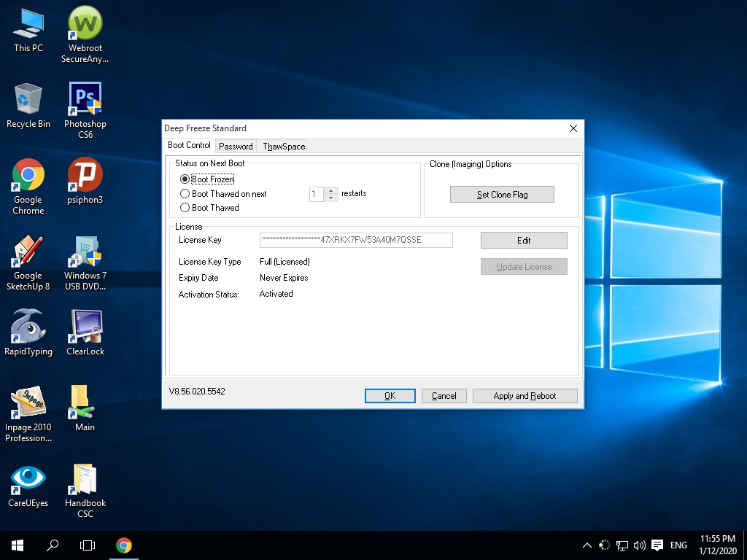Click the restarts number field
The height and width of the screenshot is (560, 747).
click(x=317, y=194)
